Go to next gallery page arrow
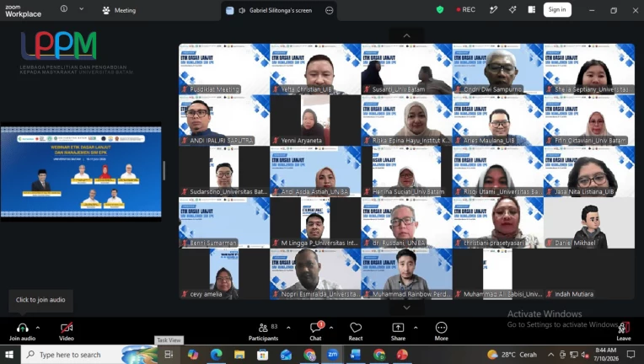Viewport: 644px width, 364px height. [x=406, y=308]
